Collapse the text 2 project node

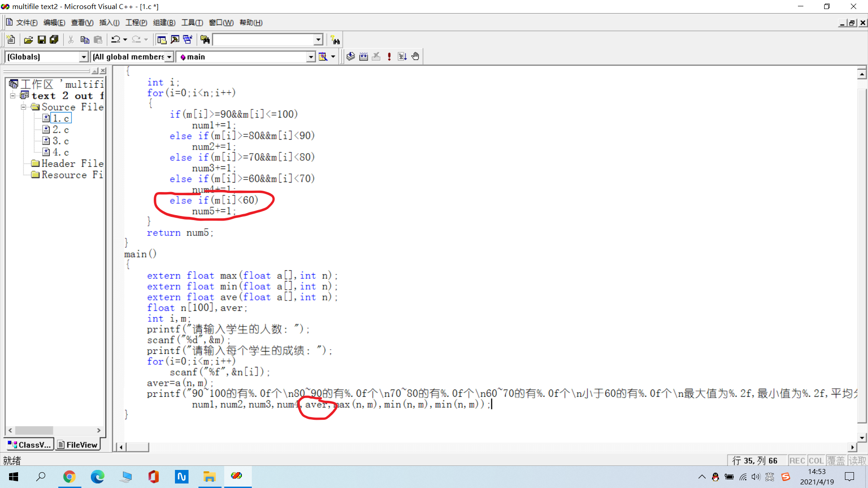13,96
